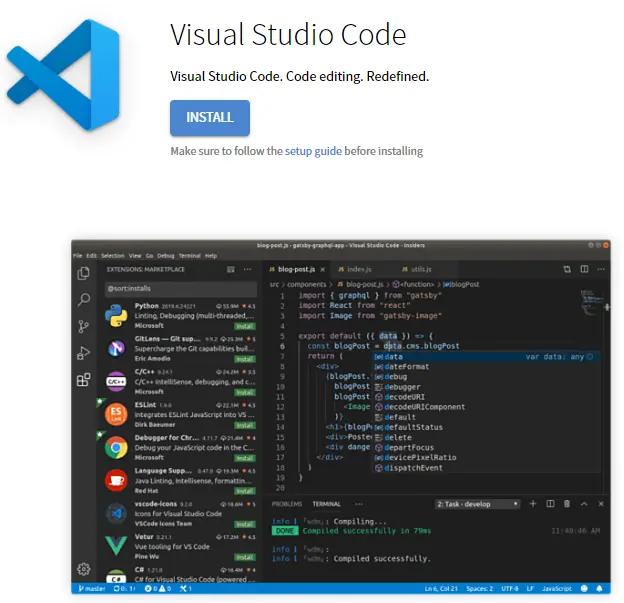Click Ln 6, Col 21 in the status bar
Image resolution: width=624 pixels, height=603 pixels.
coord(441,589)
